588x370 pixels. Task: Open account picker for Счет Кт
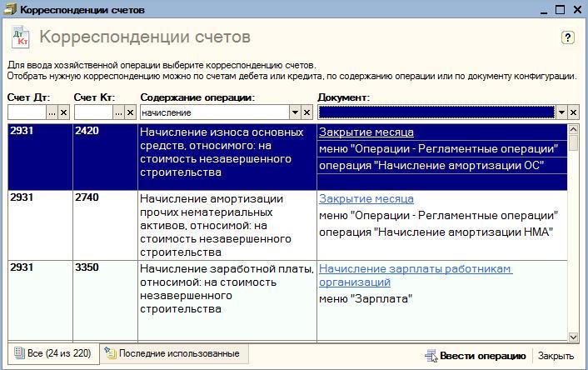(118, 112)
